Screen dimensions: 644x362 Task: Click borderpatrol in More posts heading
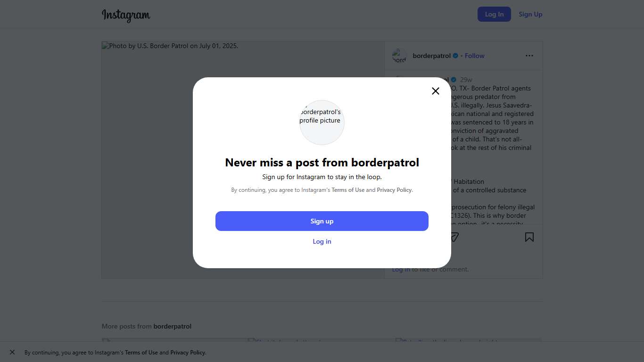[172, 326]
